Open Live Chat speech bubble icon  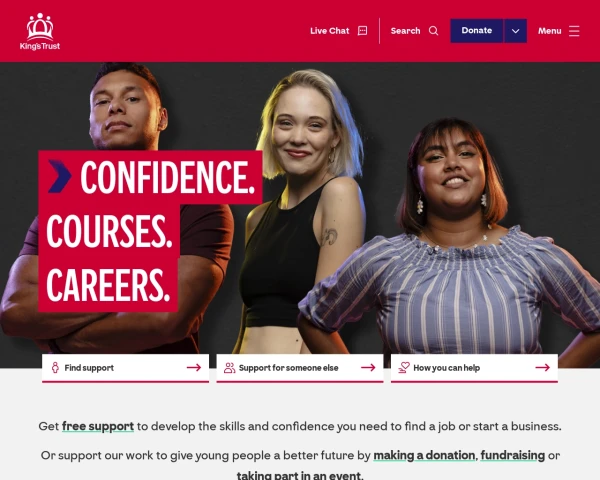coord(362,31)
